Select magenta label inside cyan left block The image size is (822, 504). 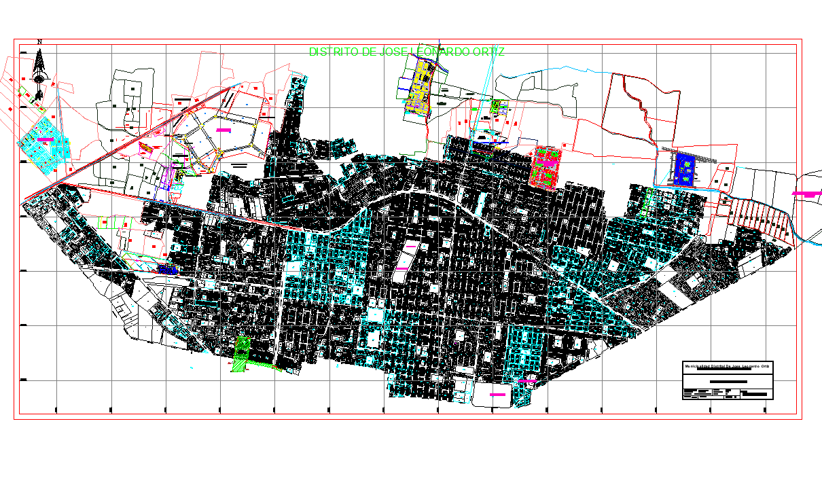point(46,139)
